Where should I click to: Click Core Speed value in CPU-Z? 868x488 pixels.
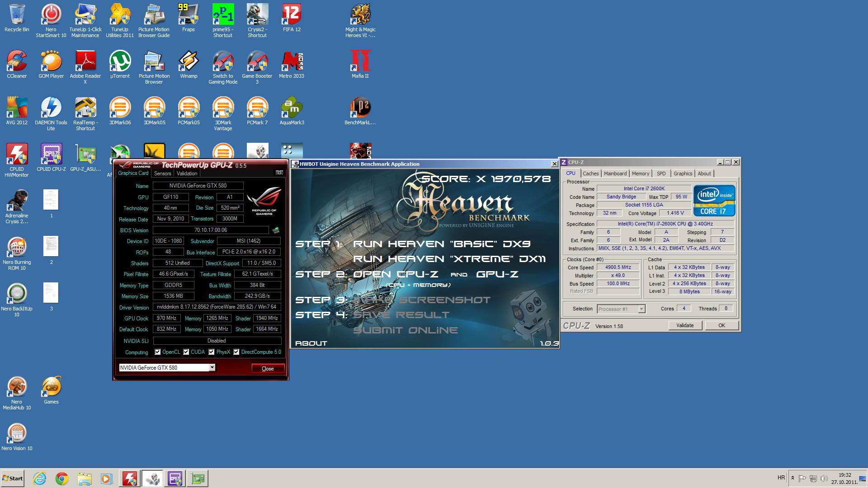point(618,267)
